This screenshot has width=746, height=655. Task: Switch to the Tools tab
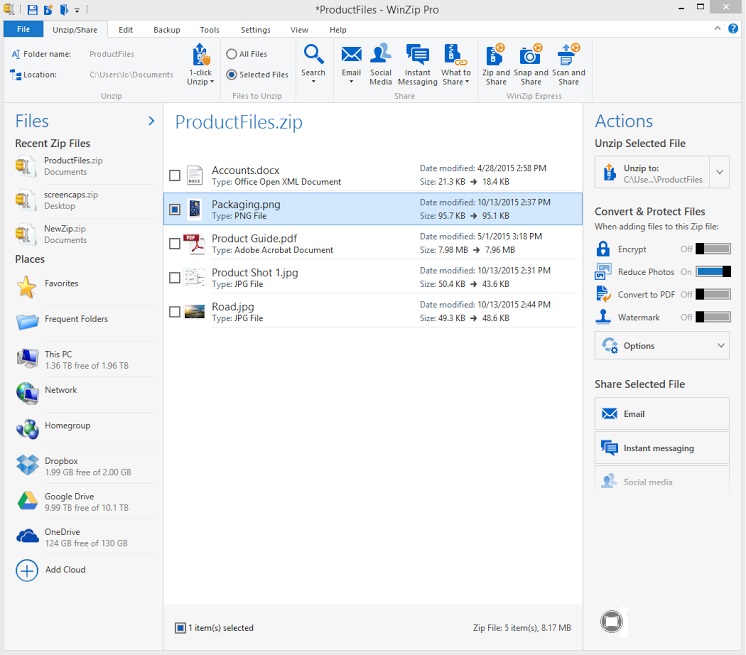pos(209,29)
